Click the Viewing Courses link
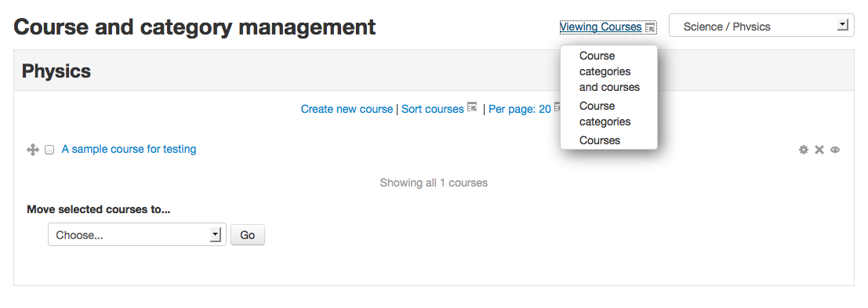 point(601,27)
